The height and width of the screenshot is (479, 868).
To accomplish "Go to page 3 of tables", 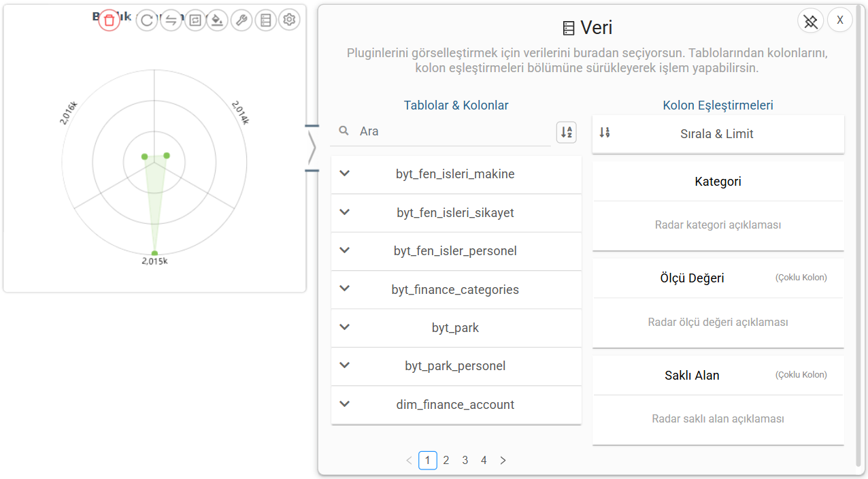I will [465, 461].
